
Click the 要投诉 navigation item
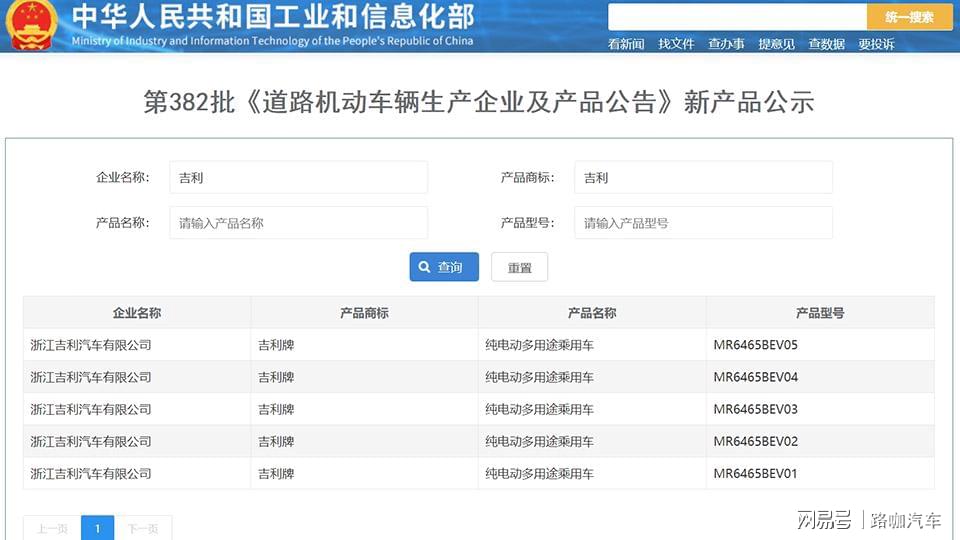(x=876, y=44)
